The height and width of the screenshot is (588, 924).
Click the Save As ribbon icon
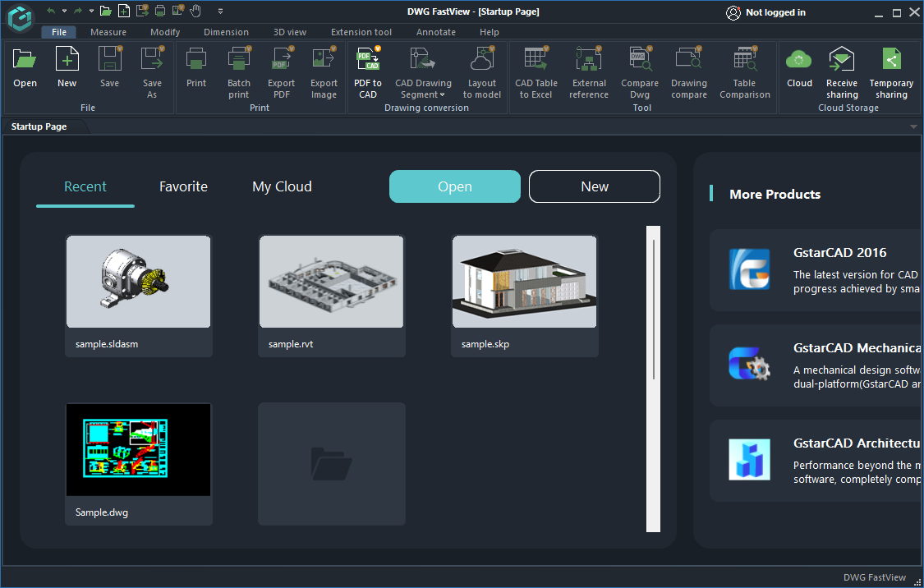click(152, 59)
